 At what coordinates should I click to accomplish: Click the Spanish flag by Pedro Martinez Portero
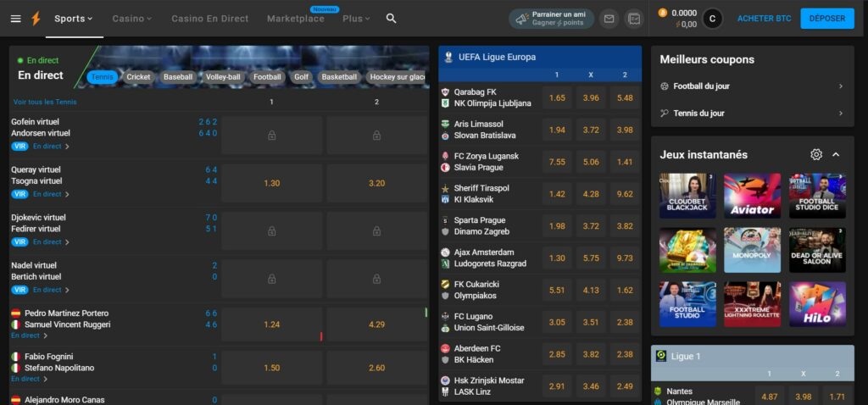pos(15,313)
